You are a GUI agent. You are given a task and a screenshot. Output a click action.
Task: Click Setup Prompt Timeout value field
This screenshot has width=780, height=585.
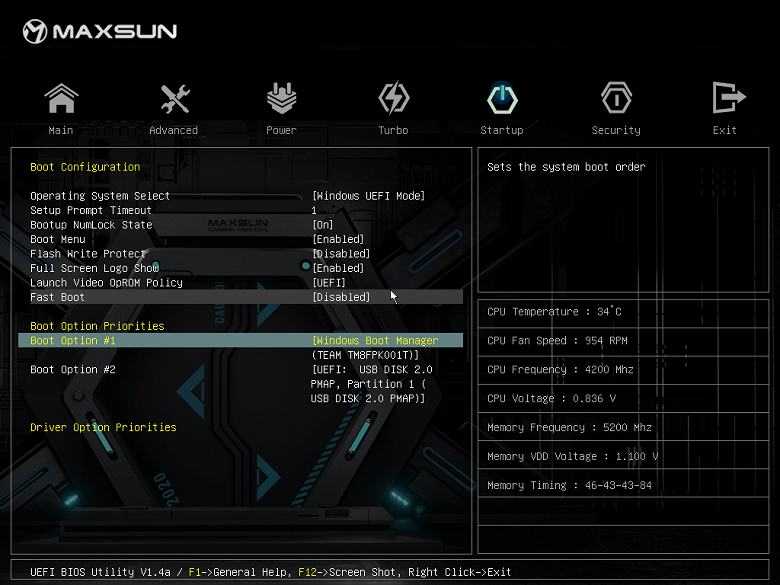click(x=314, y=211)
